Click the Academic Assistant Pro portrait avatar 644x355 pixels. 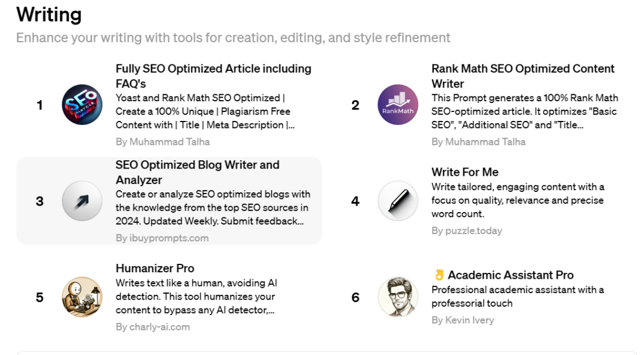tap(398, 297)
